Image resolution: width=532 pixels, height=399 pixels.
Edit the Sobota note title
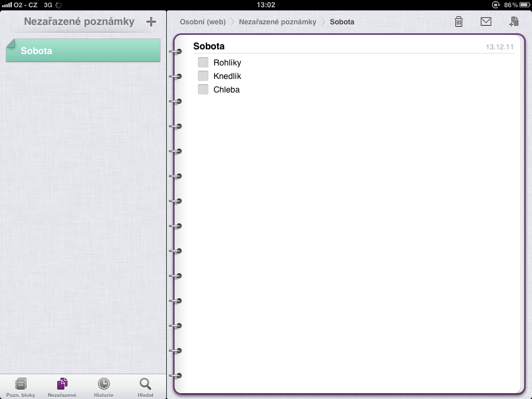click(209, 46)
